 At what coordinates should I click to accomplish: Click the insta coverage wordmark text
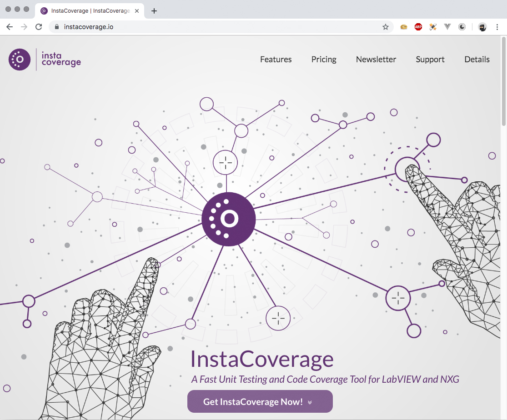(x=61, y=60)
